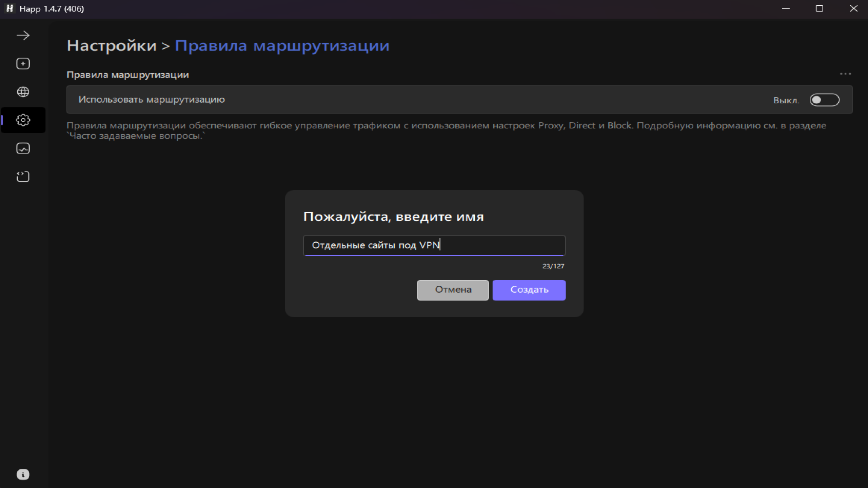Select the globe proxy icon in sidebar
This screenshot has width=868, height=488.
23,91
